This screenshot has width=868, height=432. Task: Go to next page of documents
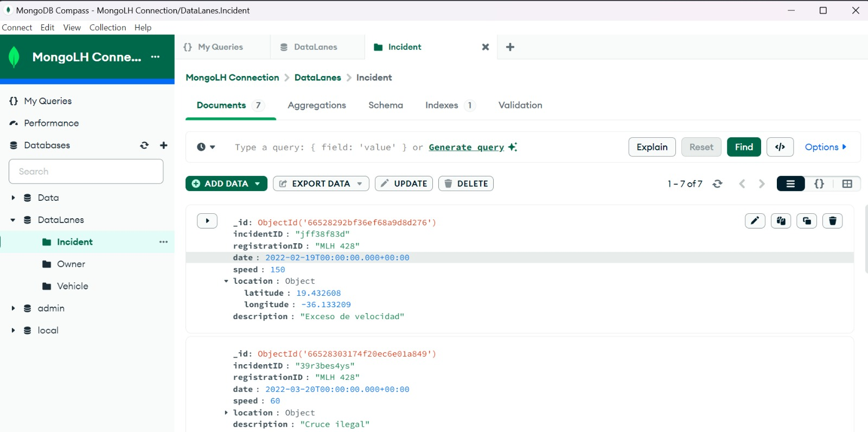(762, 184)
